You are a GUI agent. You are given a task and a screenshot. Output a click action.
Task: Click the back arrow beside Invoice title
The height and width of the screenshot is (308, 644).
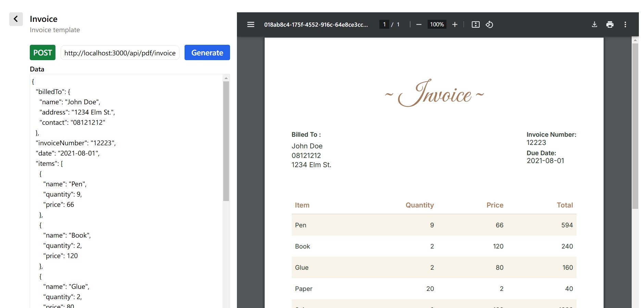(x=16, y=19)
